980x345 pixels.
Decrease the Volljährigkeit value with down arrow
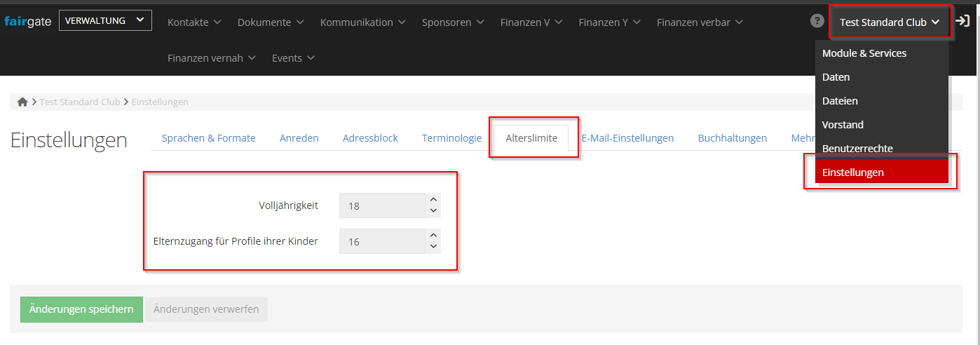(433, 211)
